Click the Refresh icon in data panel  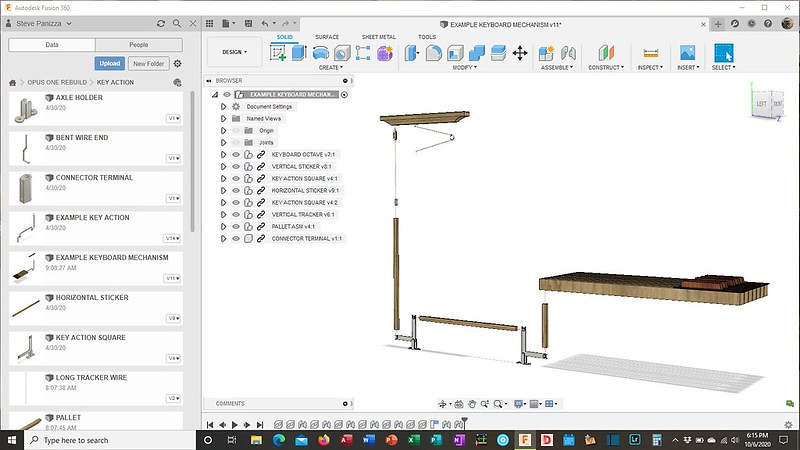click(162, 22)
